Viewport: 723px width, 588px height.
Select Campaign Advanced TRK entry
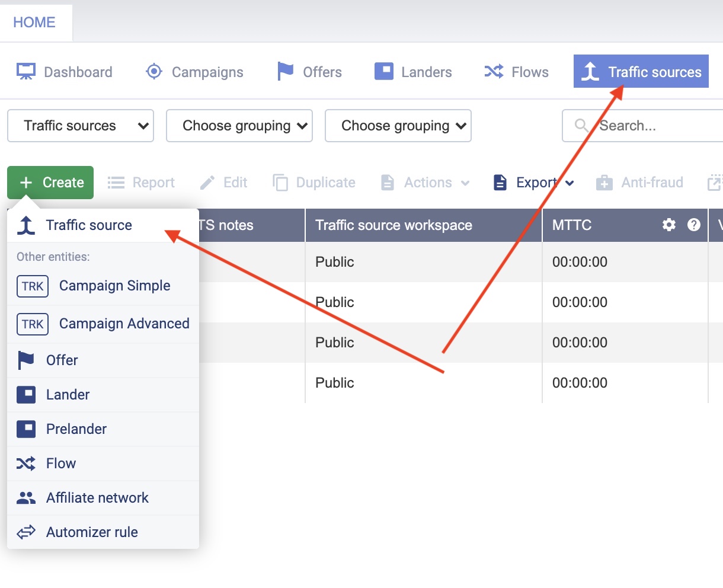click(124, 324)
